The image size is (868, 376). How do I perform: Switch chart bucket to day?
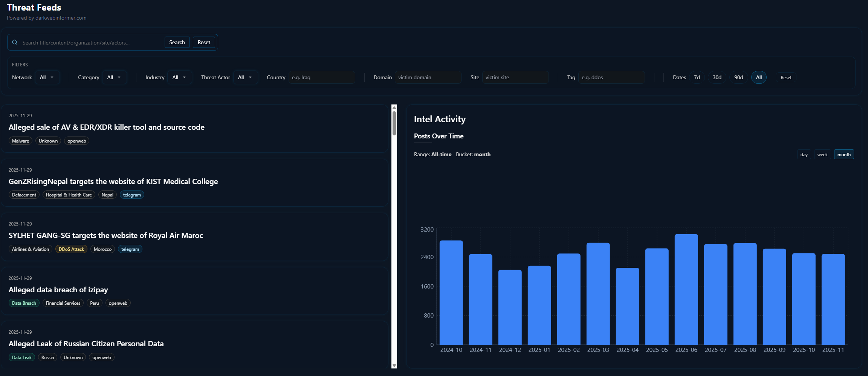pos(804,155)
